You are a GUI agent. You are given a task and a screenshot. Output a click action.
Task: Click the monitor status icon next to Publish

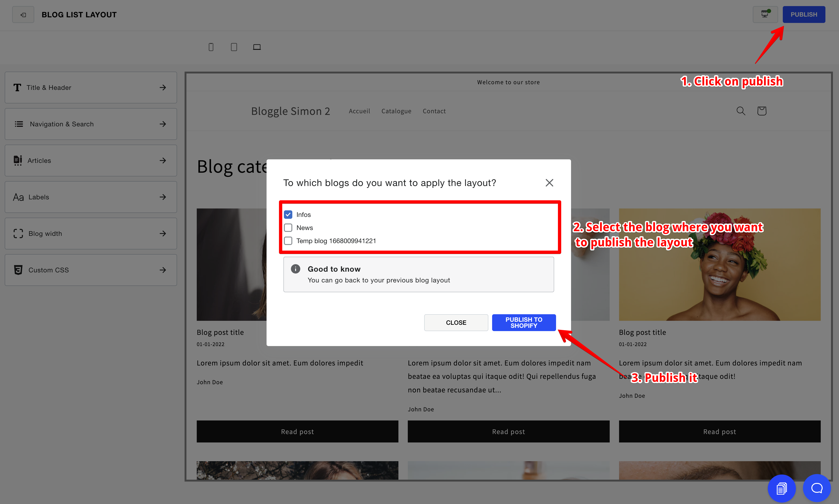point(765,14)
